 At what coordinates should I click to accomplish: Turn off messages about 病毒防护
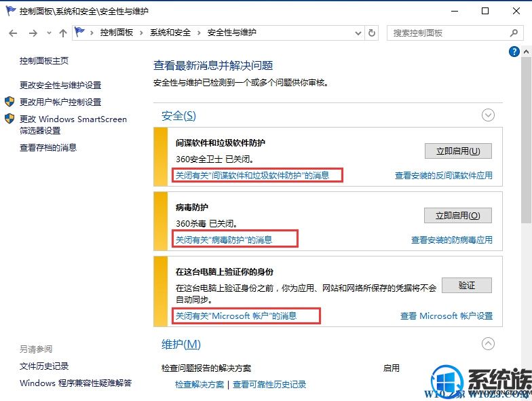224,240
